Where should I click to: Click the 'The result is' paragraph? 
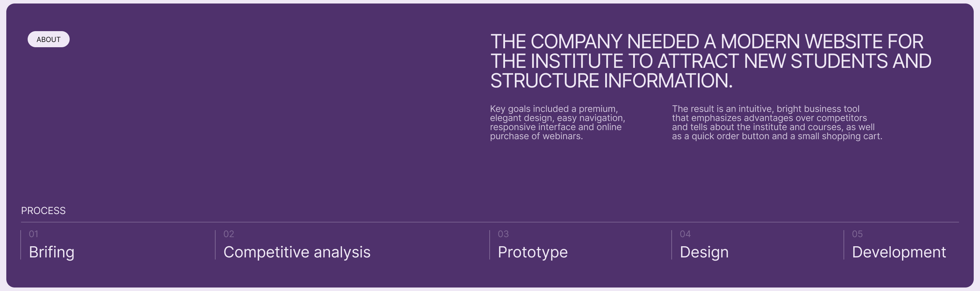click(776, 122)
